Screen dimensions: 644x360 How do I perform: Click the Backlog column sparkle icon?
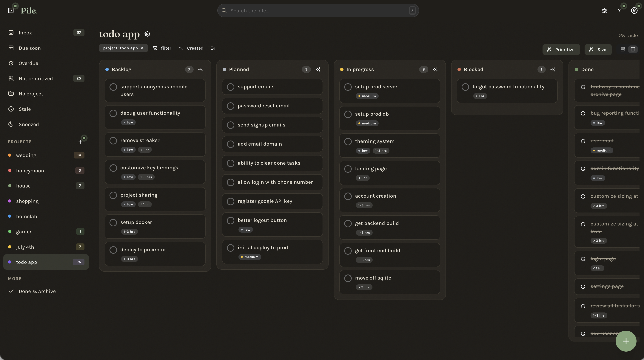pyautogui.click(x=201, y=69)
